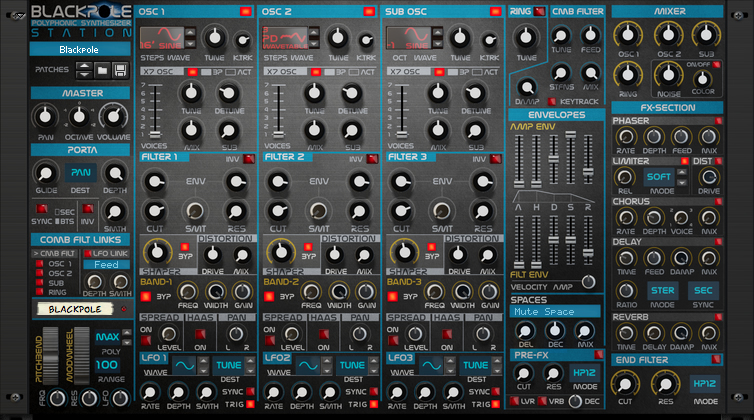Image resolution: width=754 pixels, height=420 pixels.
Task: Click the Filter 1 Cutoff knob
Action: 155,211
